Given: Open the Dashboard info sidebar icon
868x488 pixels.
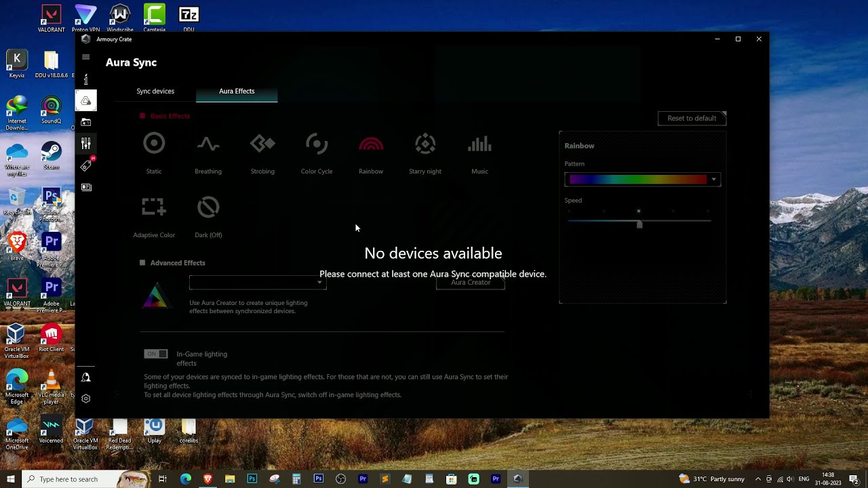Looking at the screenshot, I should (85, 79).
